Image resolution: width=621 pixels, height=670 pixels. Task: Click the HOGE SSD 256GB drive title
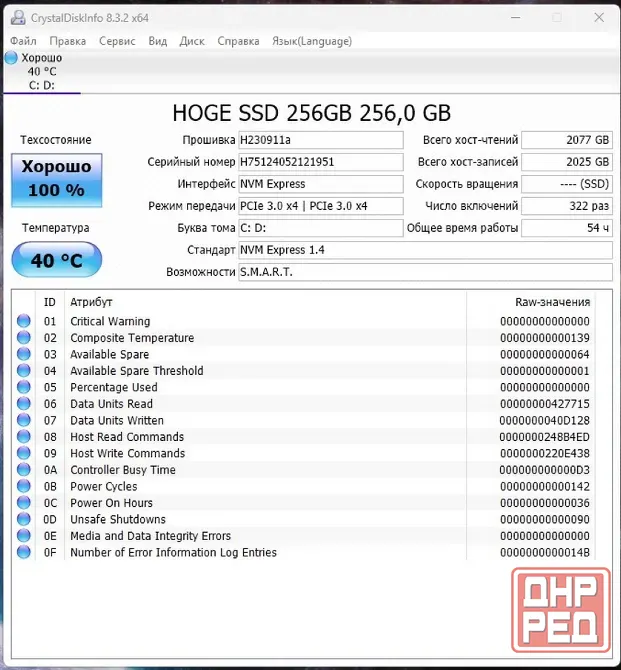coord(312,113)
